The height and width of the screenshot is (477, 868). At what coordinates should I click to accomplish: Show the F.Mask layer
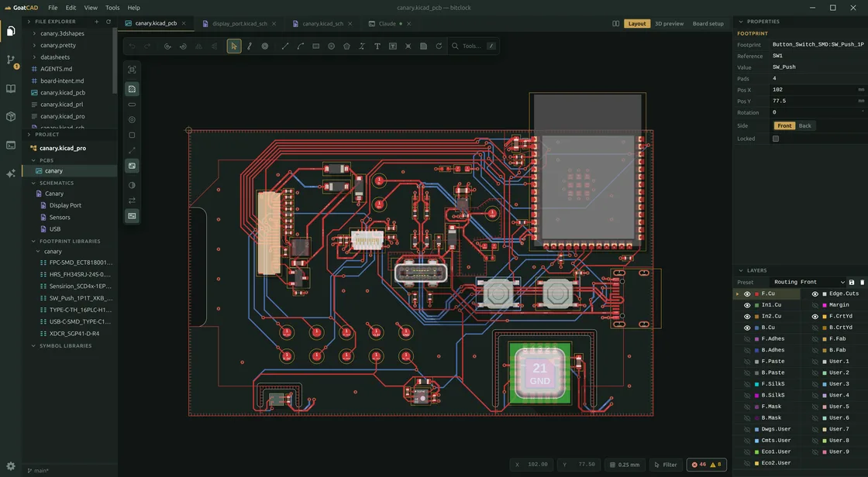747,407
